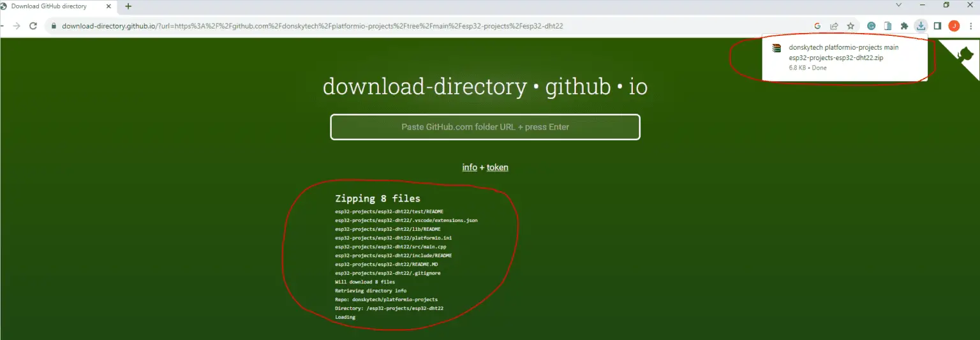This screenshot has width=980, height=340.
Task: Click the 'Will download 8 files' line
Action: pos(365,282)
